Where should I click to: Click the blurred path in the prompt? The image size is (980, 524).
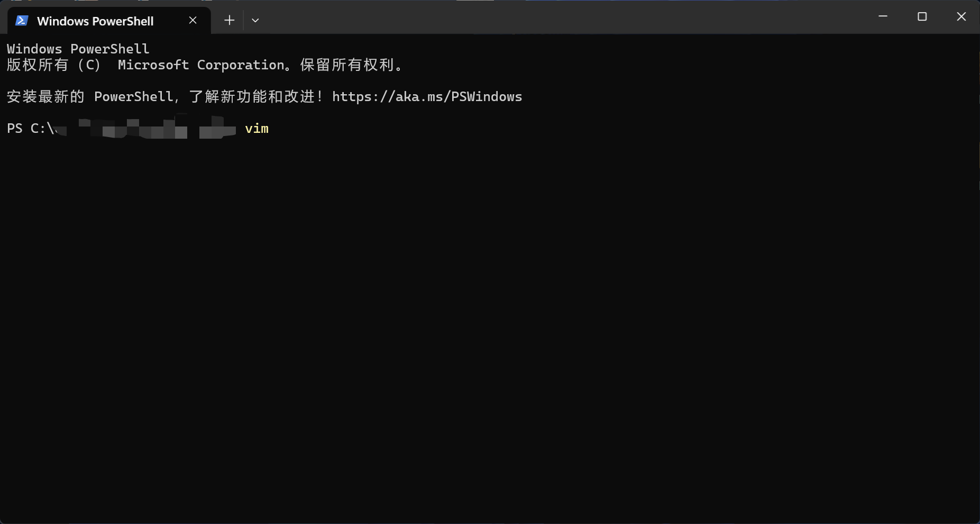pyautogui.click(x=143, y=129)
